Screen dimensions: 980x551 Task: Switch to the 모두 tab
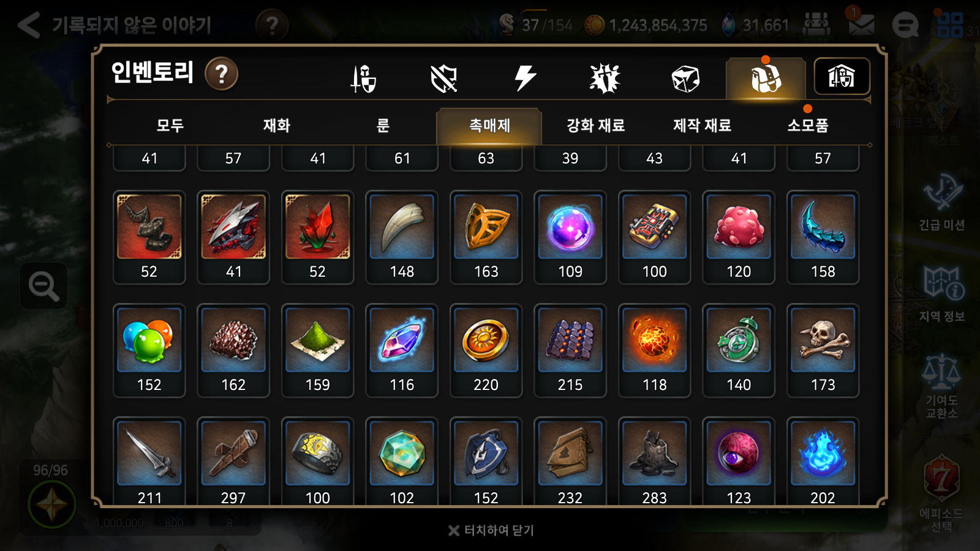(x=170, y=126)
